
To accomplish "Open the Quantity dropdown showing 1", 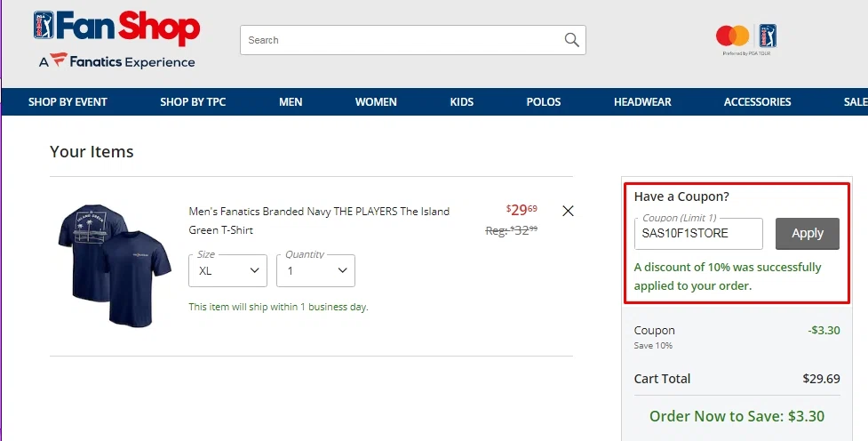I will [x=315, y=270].
